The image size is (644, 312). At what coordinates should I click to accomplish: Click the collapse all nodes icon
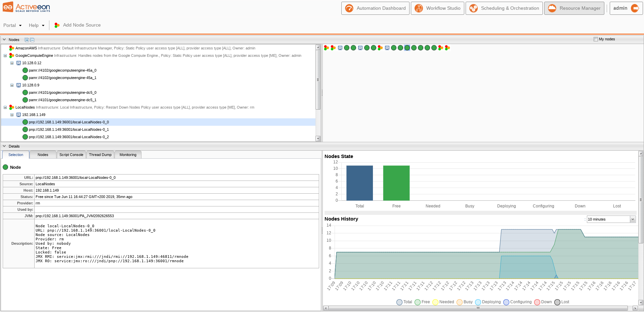(x=32, y=40)
